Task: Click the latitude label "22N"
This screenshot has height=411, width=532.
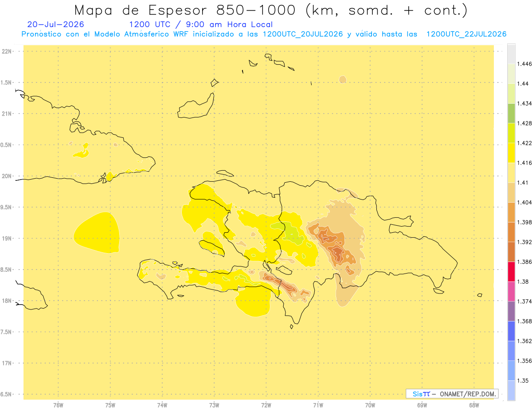Action: pos(7,51)
